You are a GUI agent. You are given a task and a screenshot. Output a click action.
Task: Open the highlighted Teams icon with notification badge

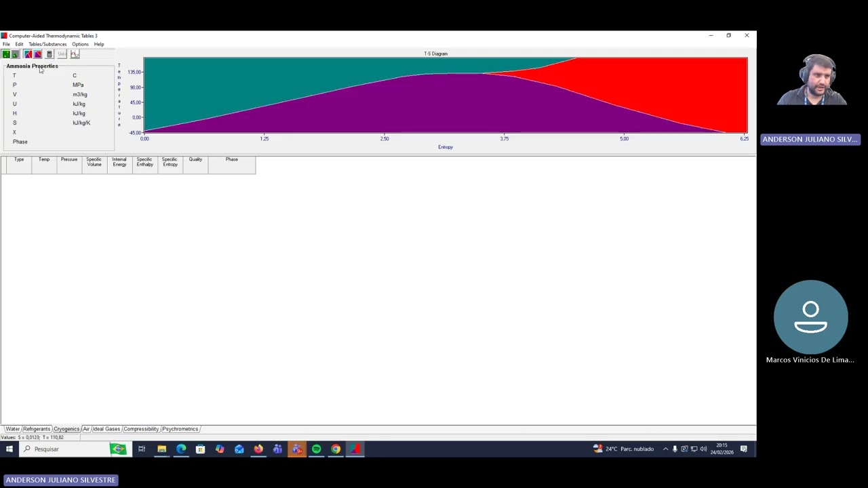coord(297,449)
